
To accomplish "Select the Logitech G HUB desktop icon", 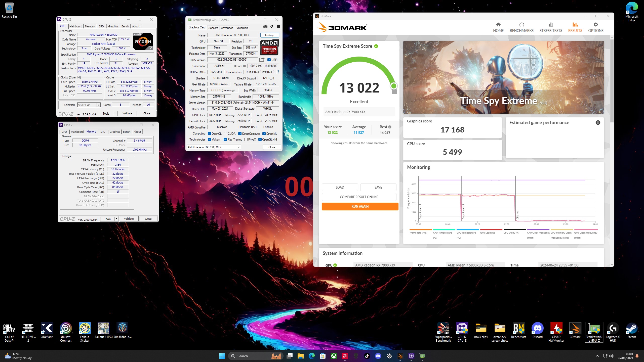I will tap(613, 332).
